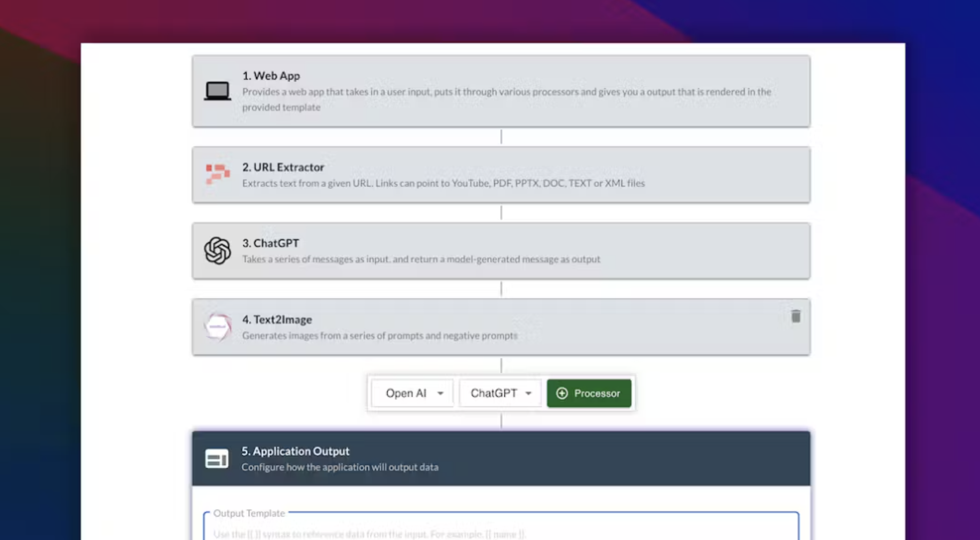This screenshot has width=980, height=540.
Task: Collapse the 5. Application Output header
Action: coord(501,459)
